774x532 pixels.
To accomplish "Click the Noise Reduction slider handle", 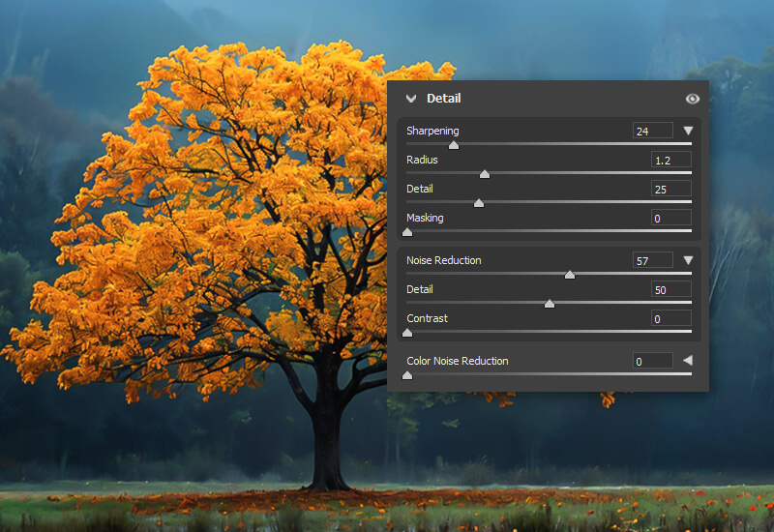I will click(x=570, y=275).
